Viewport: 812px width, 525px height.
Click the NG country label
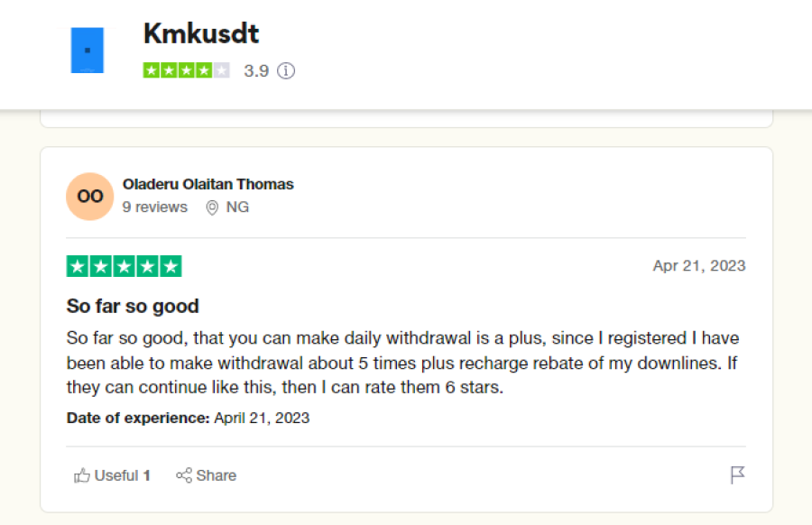237,207
